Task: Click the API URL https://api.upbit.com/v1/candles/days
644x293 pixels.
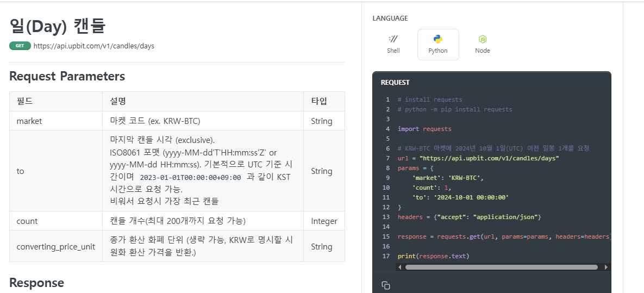Action: (94, 46)
